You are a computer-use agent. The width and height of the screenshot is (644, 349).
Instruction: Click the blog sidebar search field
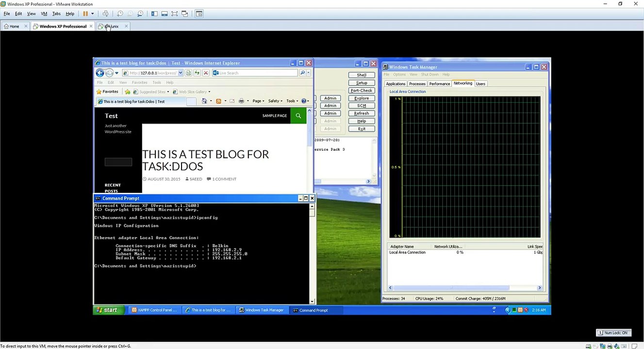pyautogui.click(x=118, y=162)
